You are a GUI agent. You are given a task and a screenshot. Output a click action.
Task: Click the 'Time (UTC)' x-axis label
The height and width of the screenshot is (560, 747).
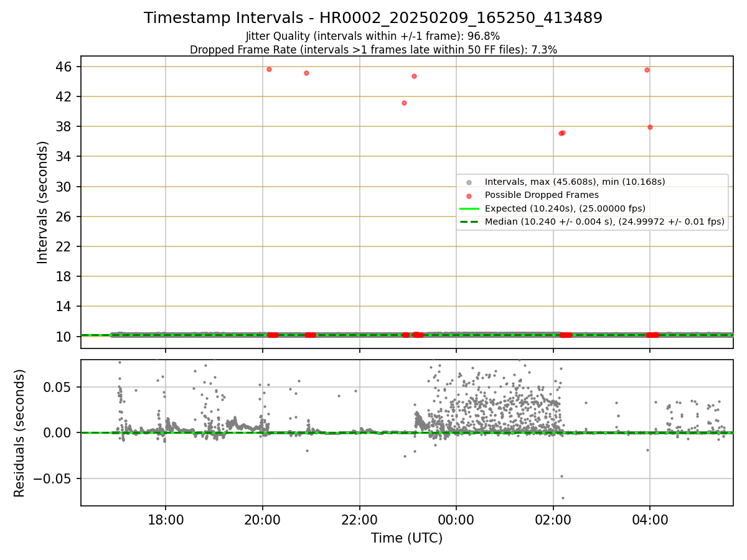coord(406,538)
